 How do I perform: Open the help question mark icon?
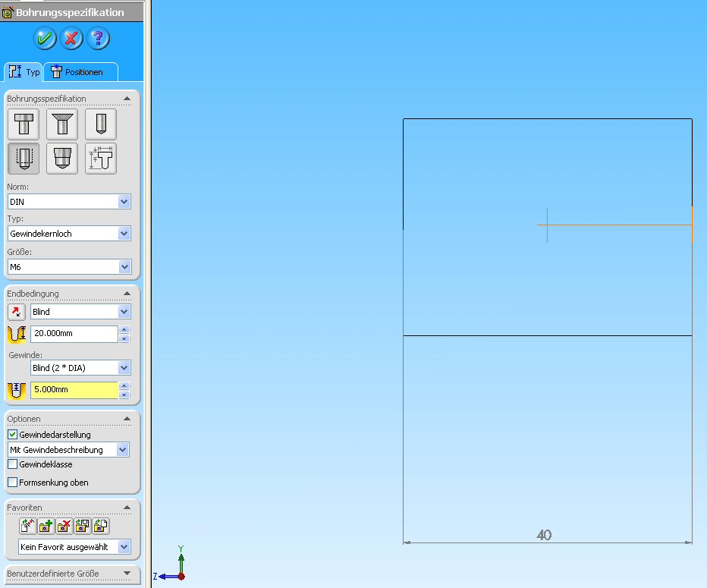tap(98, 38)
